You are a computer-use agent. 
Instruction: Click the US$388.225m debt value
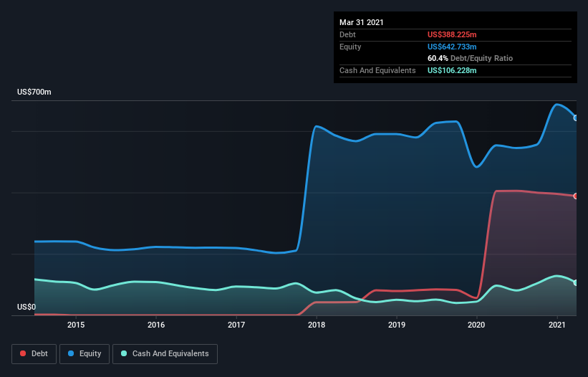(452, 34)
